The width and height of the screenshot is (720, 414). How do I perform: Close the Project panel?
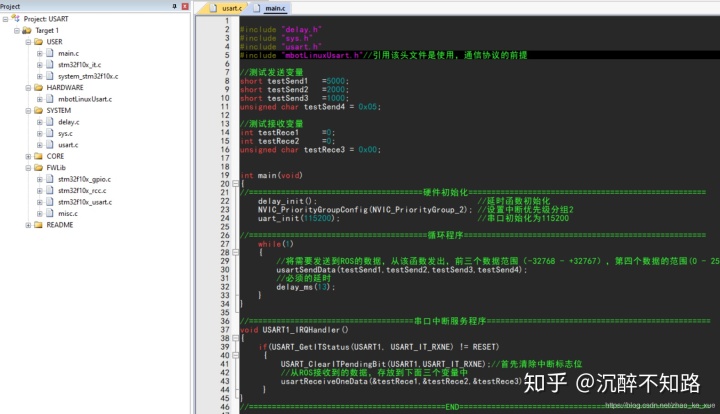coord(185,6)
